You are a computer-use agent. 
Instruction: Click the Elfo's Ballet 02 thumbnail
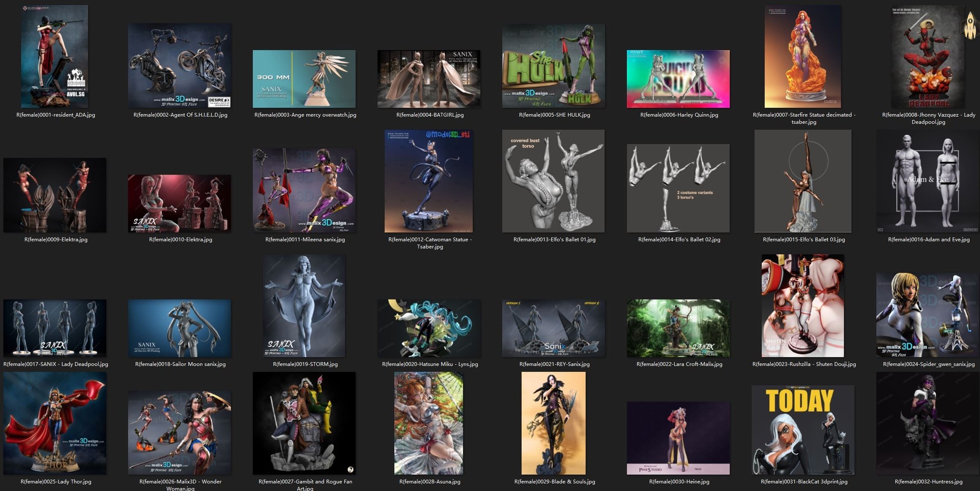678,188
